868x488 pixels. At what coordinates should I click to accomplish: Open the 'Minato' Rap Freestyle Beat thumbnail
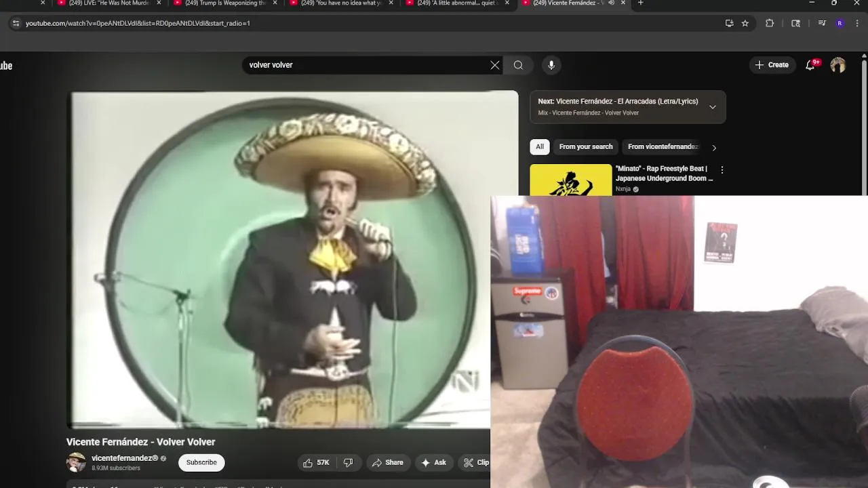pos(570,180)
